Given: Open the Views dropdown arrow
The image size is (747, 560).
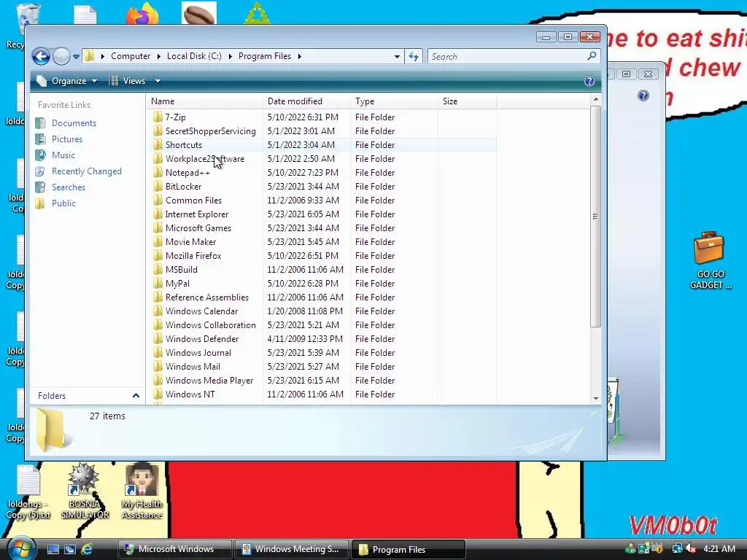Looking at the screenshot, I should coord(158,81).
